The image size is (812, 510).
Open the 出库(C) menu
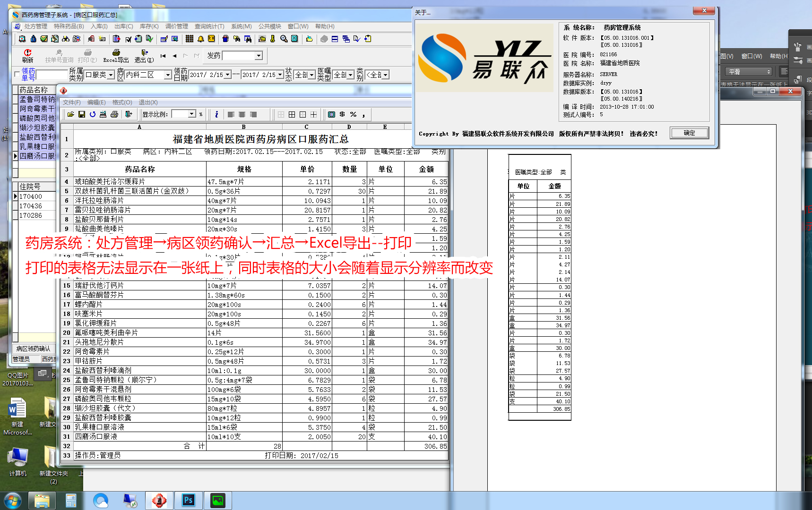124,26
